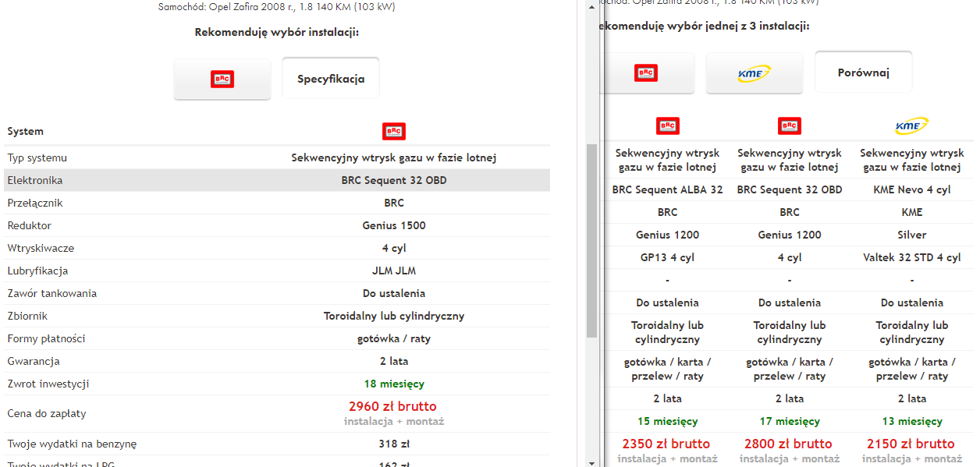
Task: Click the 2350 zł brutto price
Action: click(x=666, y=444)
